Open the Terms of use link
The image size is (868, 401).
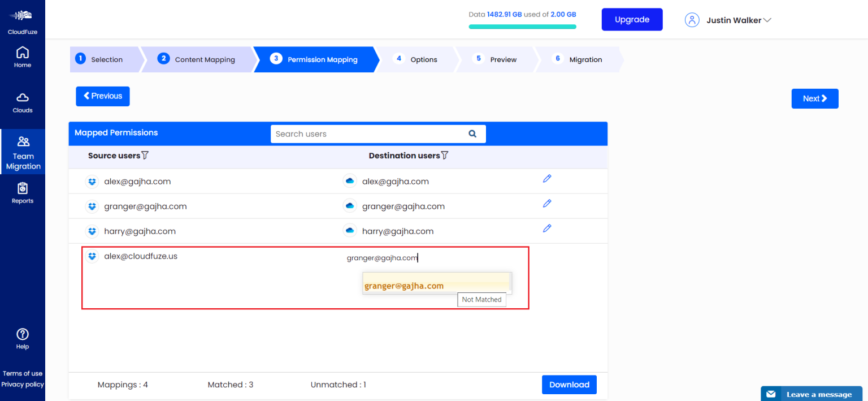pos(23,373)
